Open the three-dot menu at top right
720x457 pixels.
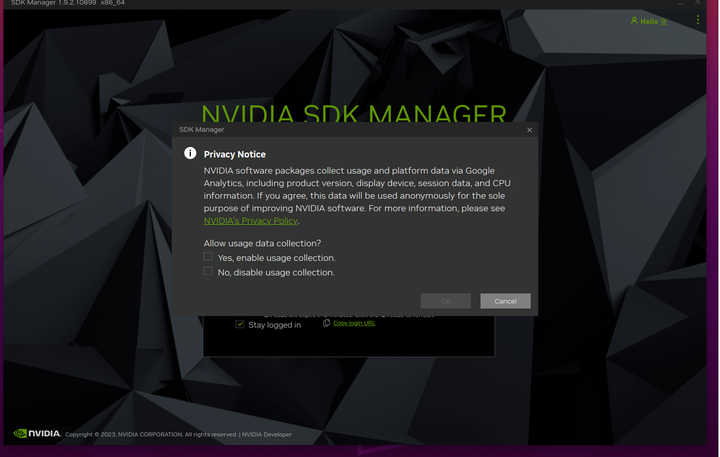tap(698, 20)
